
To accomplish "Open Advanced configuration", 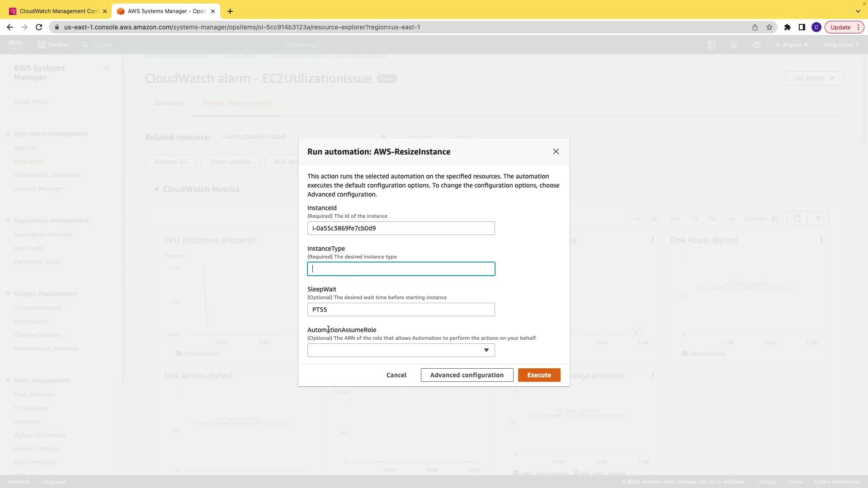I will click(467, 375).
